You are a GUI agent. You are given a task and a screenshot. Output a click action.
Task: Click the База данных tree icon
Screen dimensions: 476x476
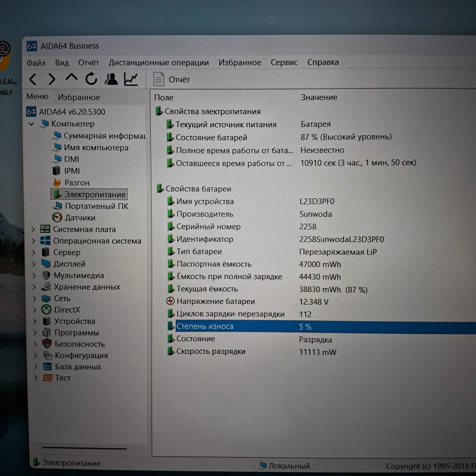click(x=48, y=367)
